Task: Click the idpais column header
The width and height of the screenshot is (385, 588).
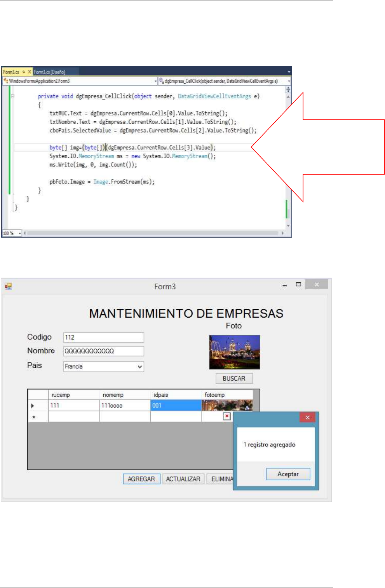Action: coord(176,395)
